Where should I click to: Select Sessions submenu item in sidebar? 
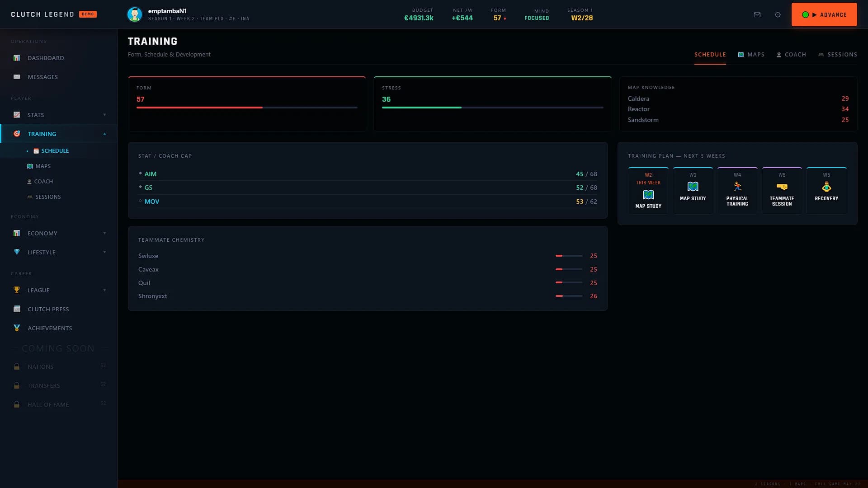(59, 197)
